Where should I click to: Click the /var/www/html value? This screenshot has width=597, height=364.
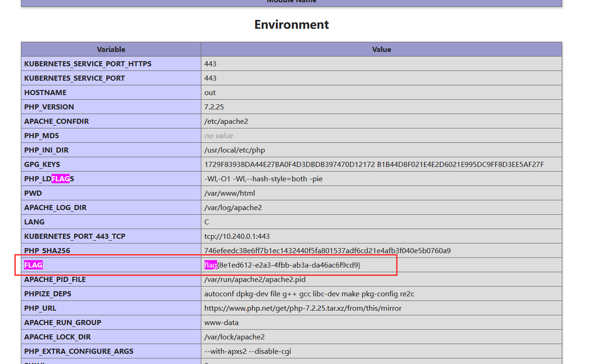coord(229,193)
